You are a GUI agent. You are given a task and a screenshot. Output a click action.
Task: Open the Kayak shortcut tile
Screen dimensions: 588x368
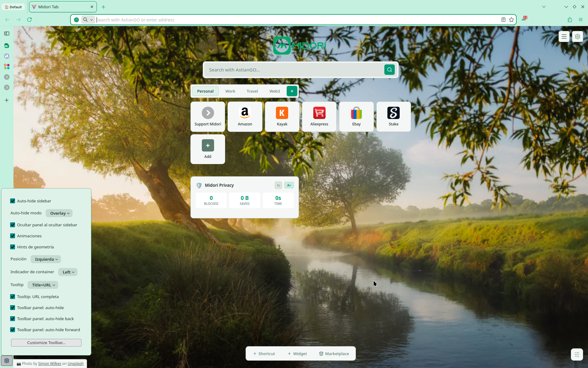pos(282,117)
